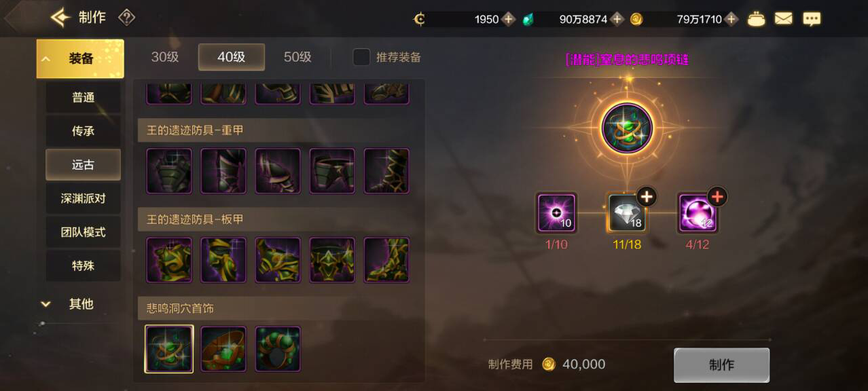Select the 深渊派对 subcategory
Image resolution: width=868 pixels, height=391 pixels.
[x=83, y=198]
